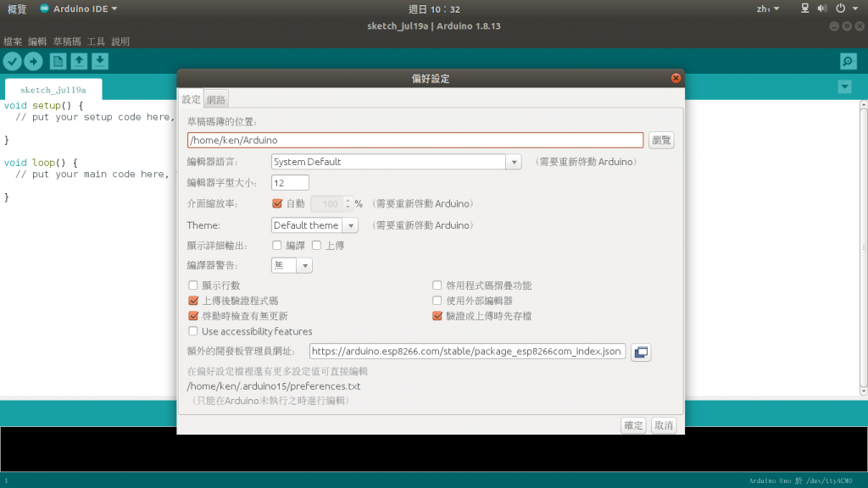Toggle the 自動 interface scale checkbox

[x=277, y=203]
